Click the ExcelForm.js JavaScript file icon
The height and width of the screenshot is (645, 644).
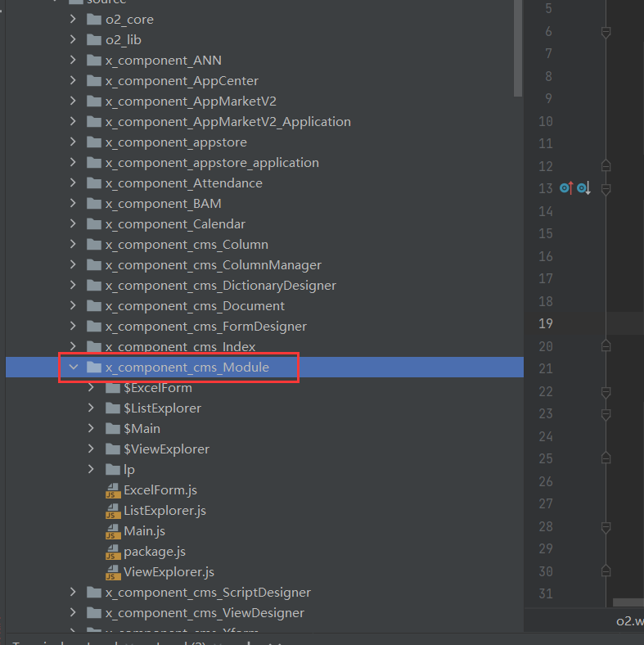[x=113, y=490]
